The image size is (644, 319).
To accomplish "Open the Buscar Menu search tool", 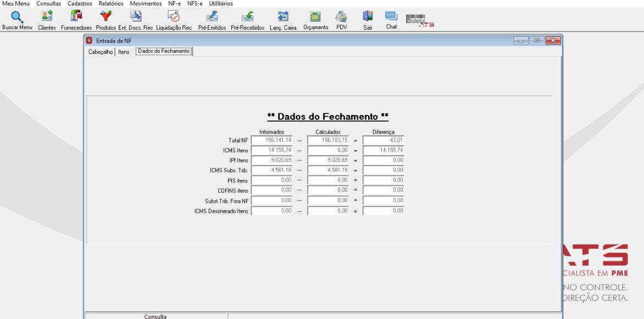I will tap(17, 20).
